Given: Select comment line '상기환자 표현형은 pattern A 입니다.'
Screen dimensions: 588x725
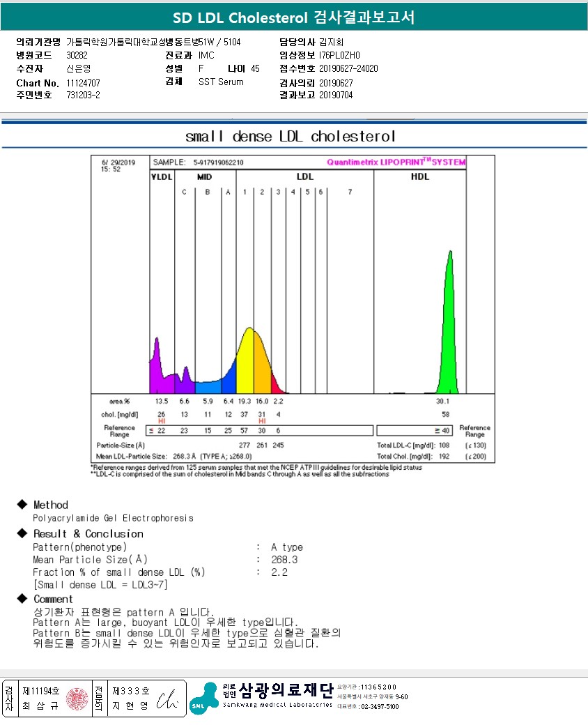Looking at the screenshot, I should [x=123, y=612].
